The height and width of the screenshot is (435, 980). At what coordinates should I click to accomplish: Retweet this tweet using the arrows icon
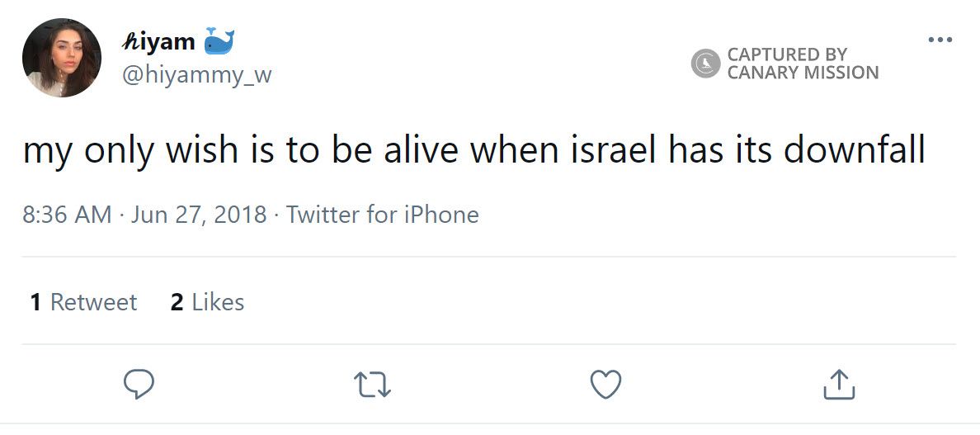pyautogui.click(x=372, y=385)
